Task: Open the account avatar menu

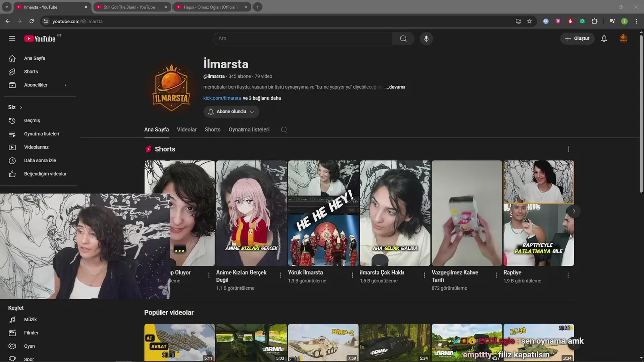Action: (623, 39)
